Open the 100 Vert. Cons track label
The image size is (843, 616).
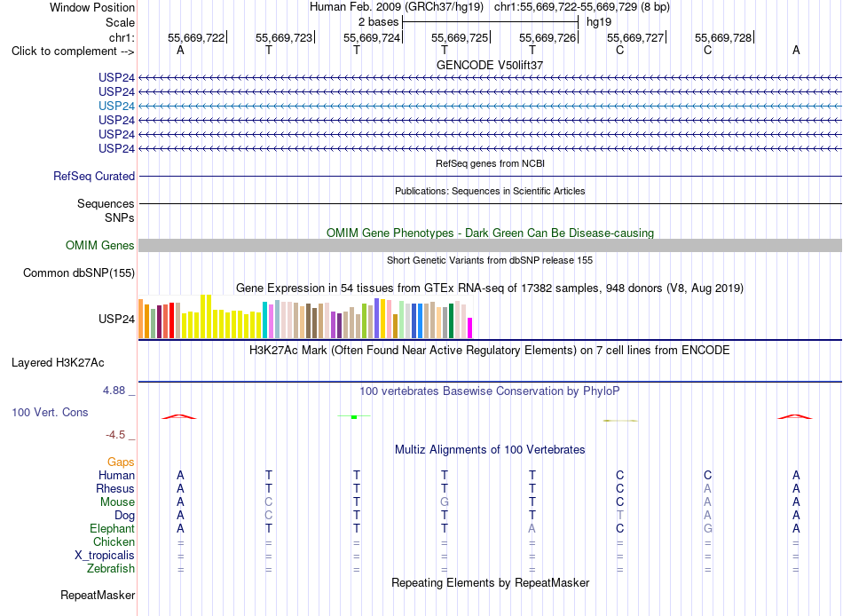click(x=50, y=412)
